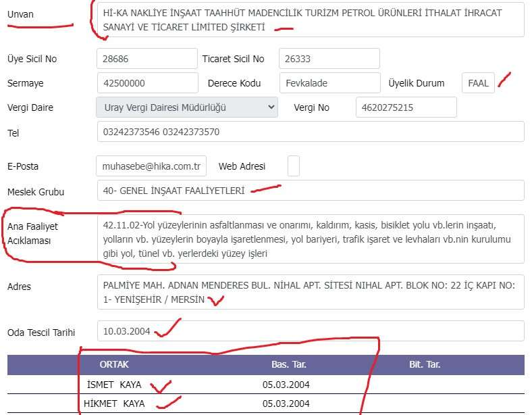
Task: Click the Sermaye label
Action: [26, 83]
